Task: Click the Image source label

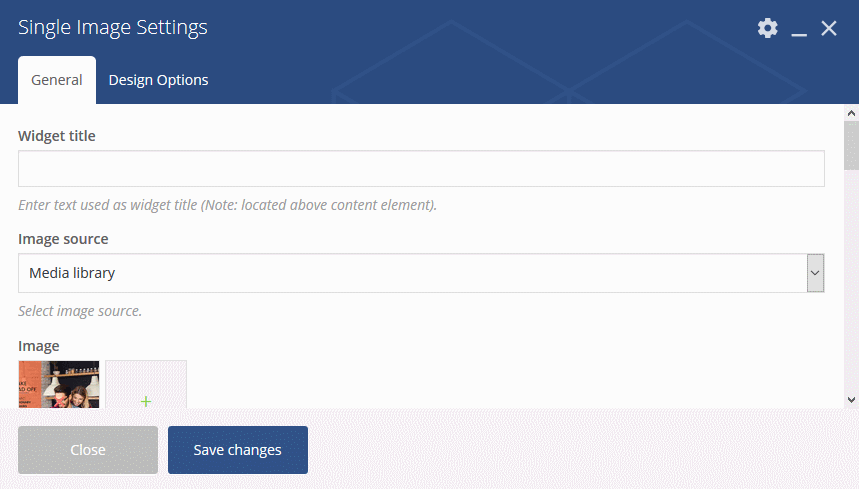Action: click(63, 239)
